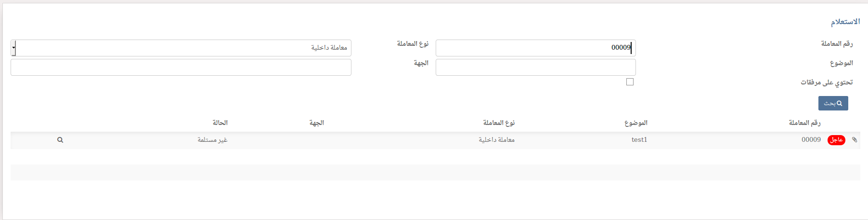Image resolution: width=868 pixels, height=220 pixels.
Task: Click the تحتوي على مرفقات label text
Action: [827, 82]
